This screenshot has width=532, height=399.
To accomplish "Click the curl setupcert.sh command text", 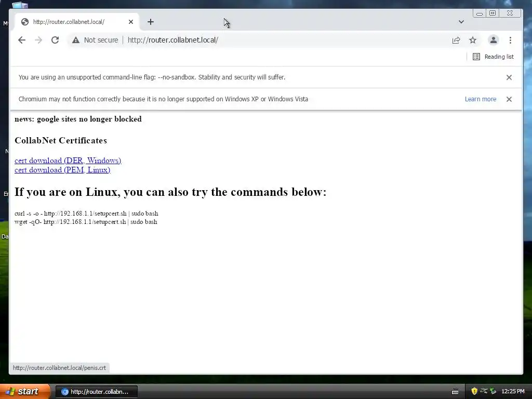I will [x=86, y=214].
